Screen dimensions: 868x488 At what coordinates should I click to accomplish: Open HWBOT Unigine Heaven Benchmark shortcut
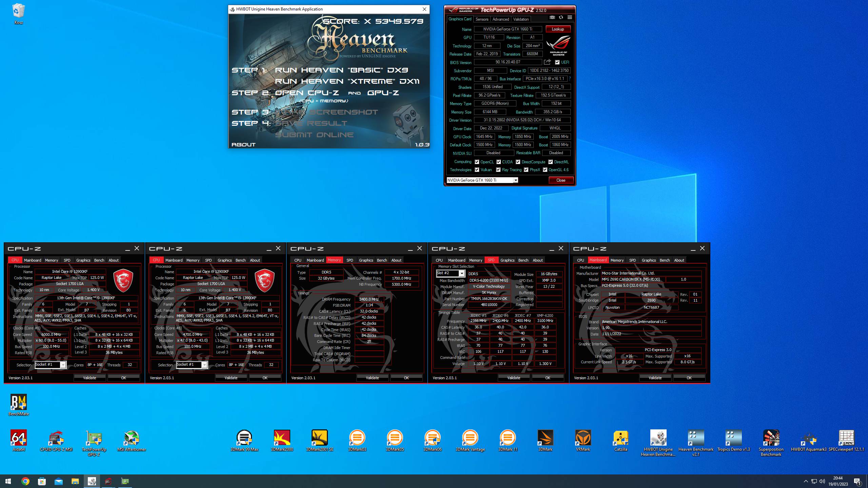(x=658, y=443)
